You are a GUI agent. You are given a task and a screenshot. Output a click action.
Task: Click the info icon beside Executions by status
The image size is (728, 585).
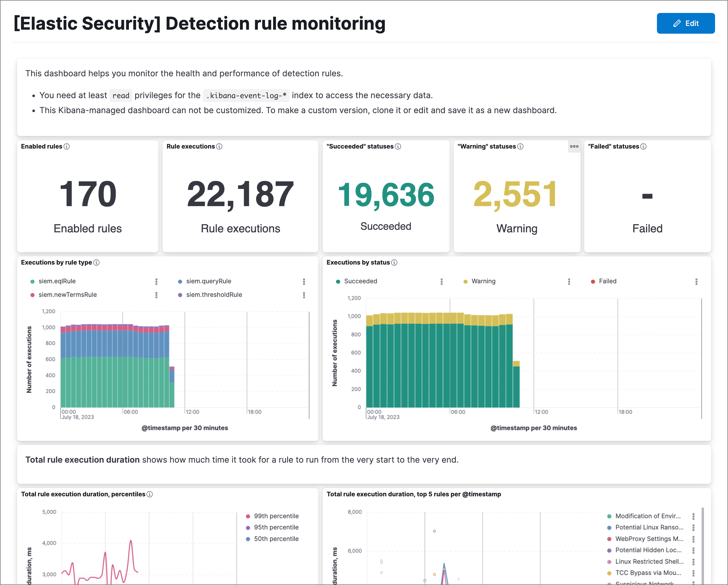click(395, 263)
